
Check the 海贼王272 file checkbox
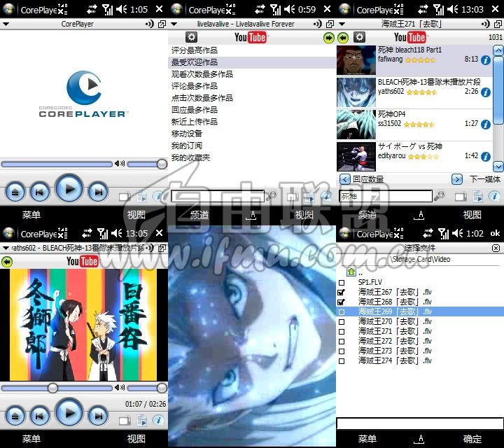click(x=342, y=342)
